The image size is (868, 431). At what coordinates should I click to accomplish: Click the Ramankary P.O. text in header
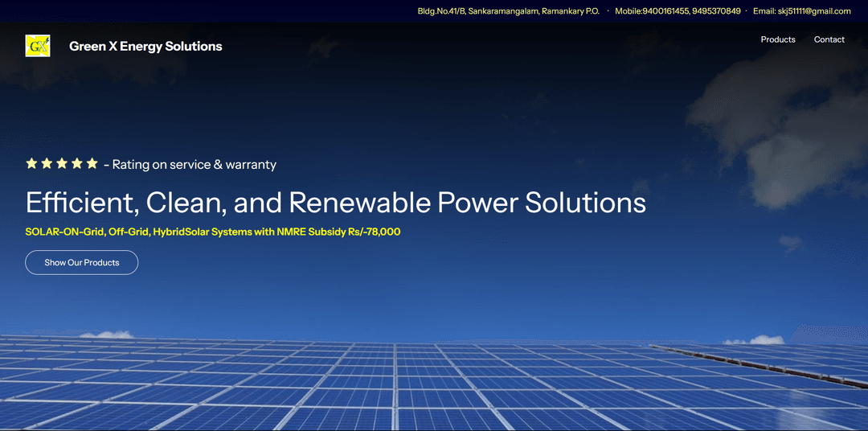(x=571, y=11)
